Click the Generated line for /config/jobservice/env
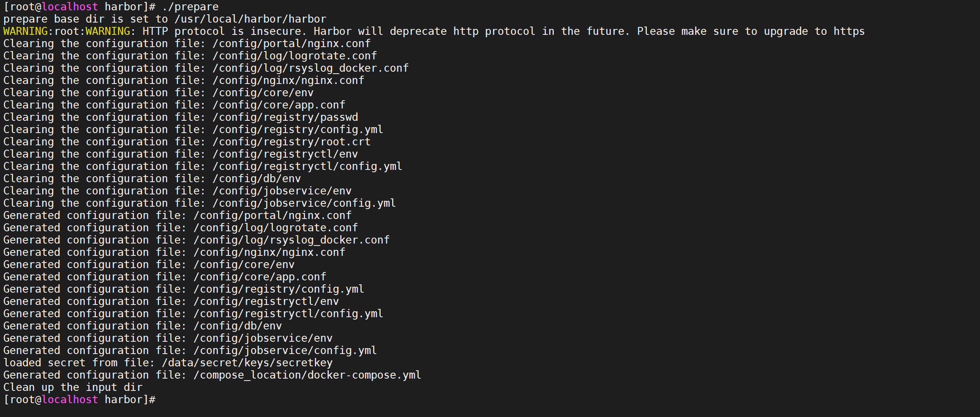The image size is (980, 417). tap(168, 338)
